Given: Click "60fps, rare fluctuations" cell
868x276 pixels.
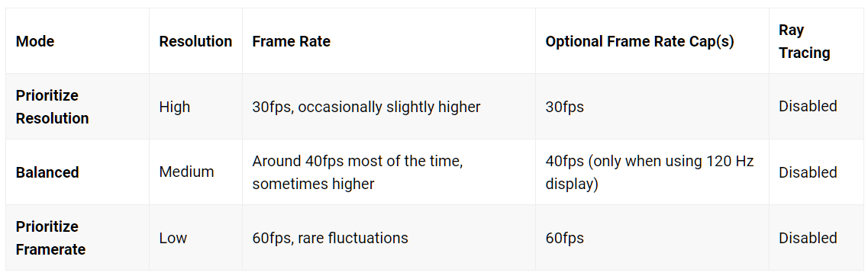Looking at the screenshot, I should (x=330, y=239).
